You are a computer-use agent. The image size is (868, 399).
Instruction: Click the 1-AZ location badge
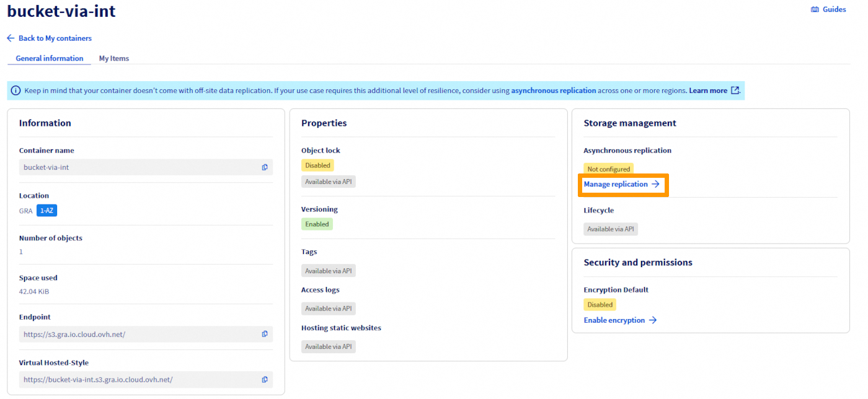[x=46, y=210]
